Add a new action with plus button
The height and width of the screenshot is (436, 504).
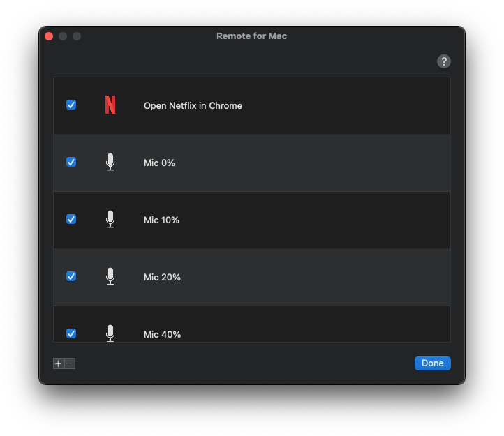tap(59, 363)
